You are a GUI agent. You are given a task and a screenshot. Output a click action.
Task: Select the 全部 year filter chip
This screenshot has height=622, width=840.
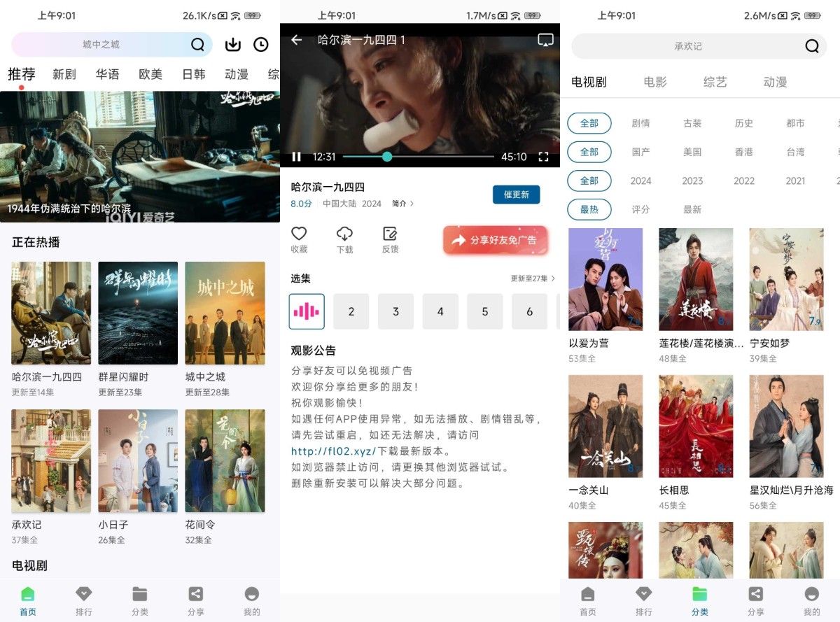click(x=589, y=181)
